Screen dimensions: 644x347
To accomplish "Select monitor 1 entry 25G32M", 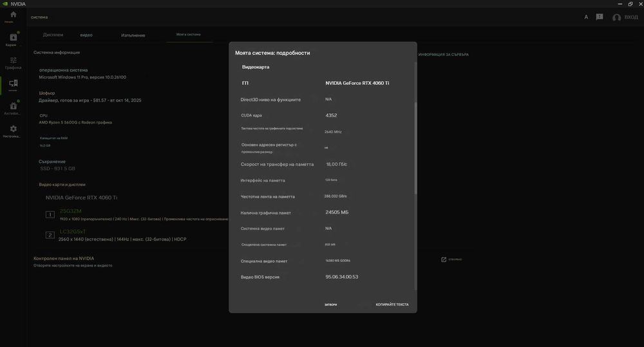I will 71,211.
